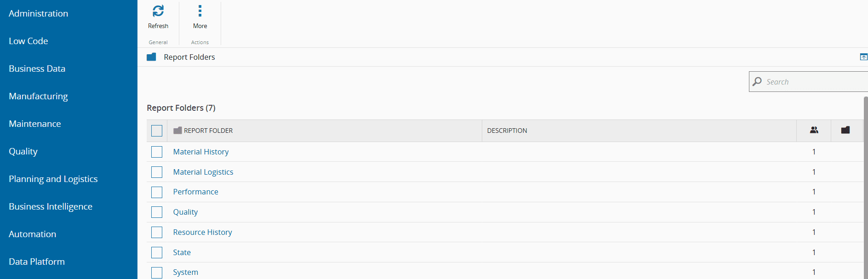
Task: Open the Resource History folder link
Action: coord(202,232)
